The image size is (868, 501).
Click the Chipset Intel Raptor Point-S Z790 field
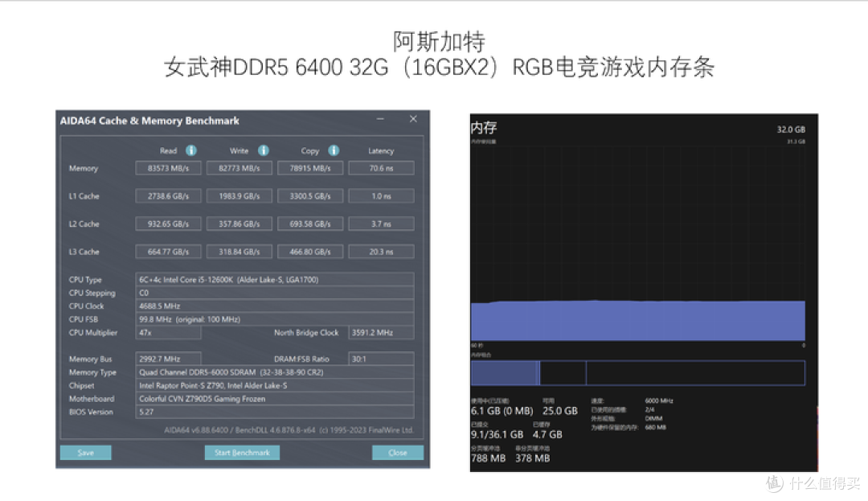click(275, 385)
